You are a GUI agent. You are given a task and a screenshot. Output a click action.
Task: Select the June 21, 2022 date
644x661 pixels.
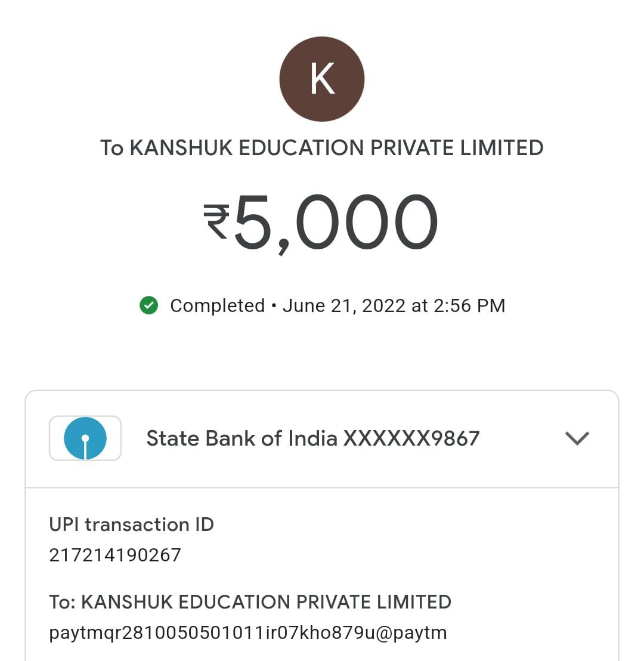point(344,305)
